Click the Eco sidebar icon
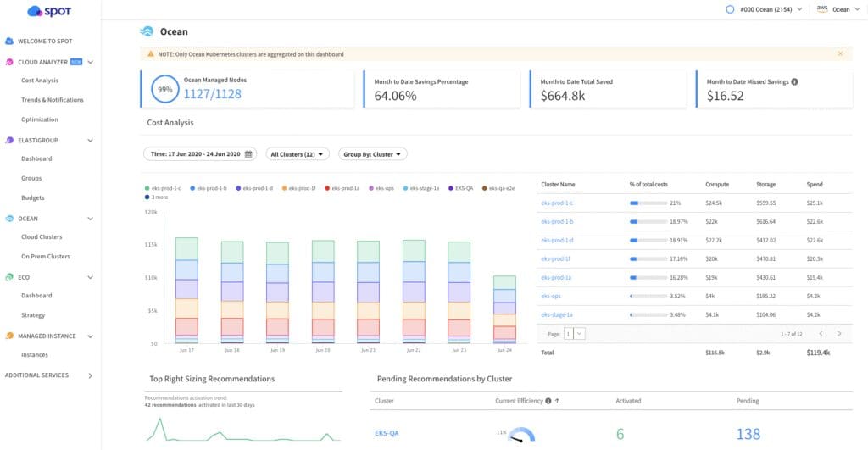This screenshot has width=868, height=450. tap(9, 276)
